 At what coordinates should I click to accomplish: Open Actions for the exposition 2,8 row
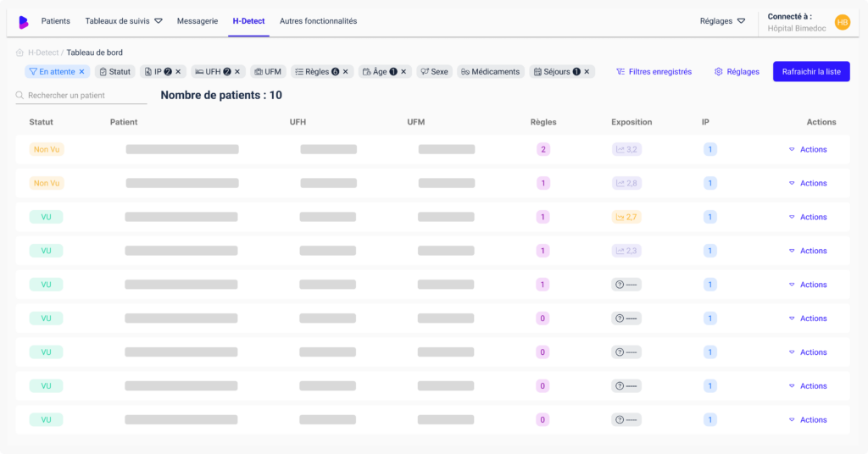[x=808, y=183]
